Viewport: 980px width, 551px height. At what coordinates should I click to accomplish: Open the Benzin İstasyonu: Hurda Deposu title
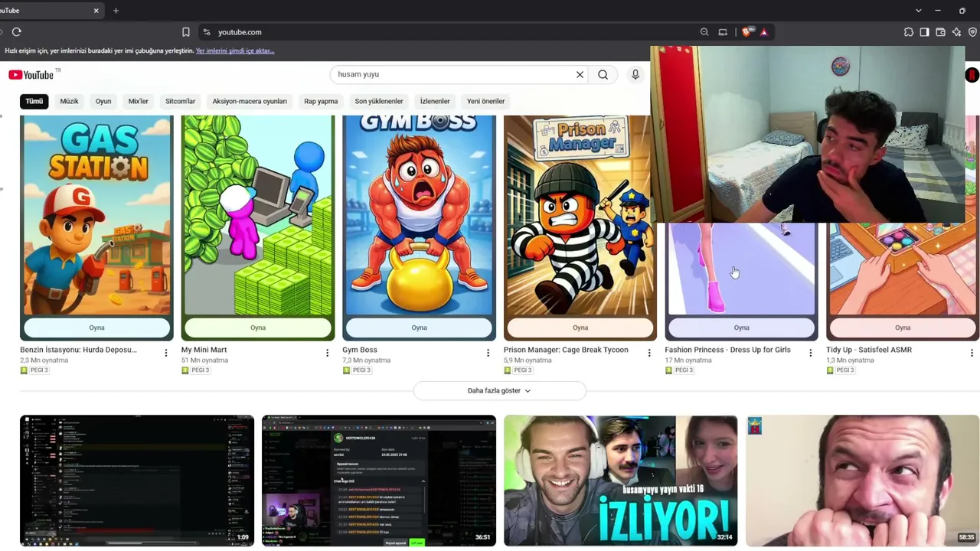click(78, 350)
